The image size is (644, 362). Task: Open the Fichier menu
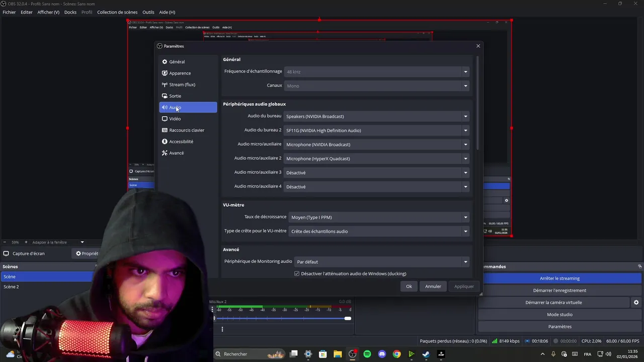[x=9, y=12]
